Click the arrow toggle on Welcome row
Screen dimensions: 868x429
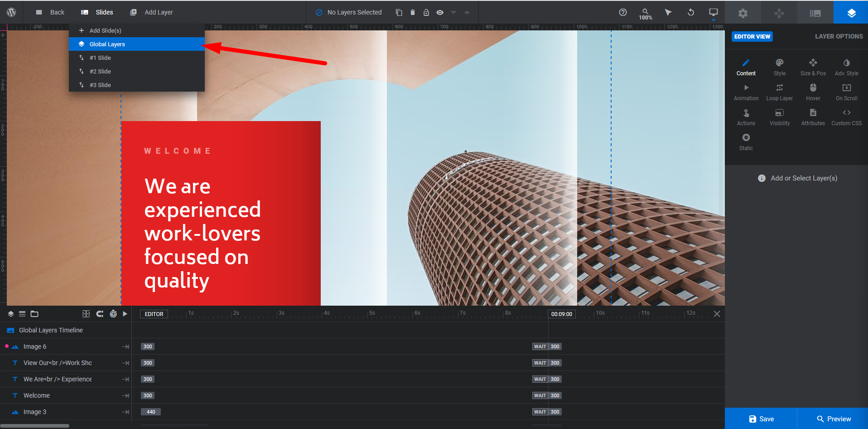click(125, 395)
